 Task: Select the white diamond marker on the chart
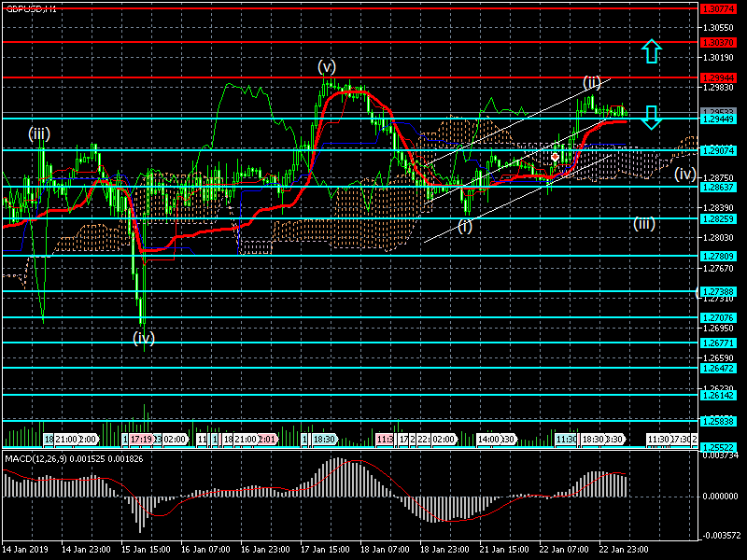click(555, 158)
